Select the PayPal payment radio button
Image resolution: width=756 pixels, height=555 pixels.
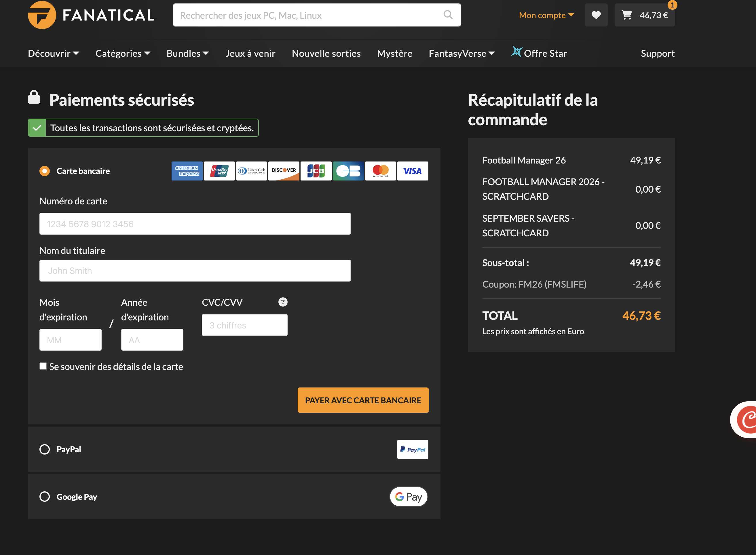click(x=45, y=449)
